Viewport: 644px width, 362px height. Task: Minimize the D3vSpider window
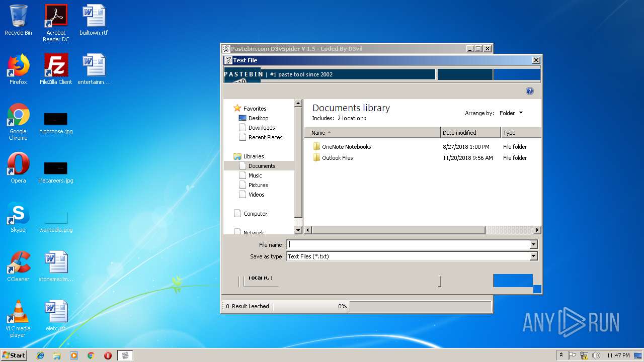point(470,49)
